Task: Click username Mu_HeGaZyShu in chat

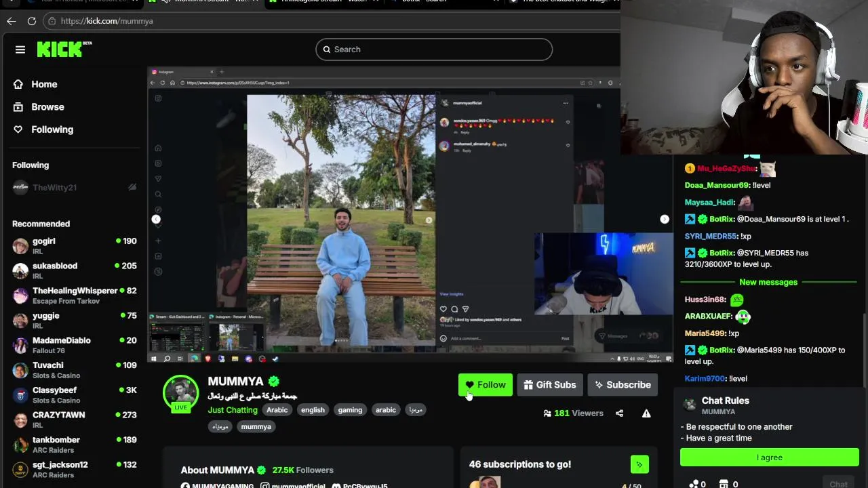Action: (726, 168)
